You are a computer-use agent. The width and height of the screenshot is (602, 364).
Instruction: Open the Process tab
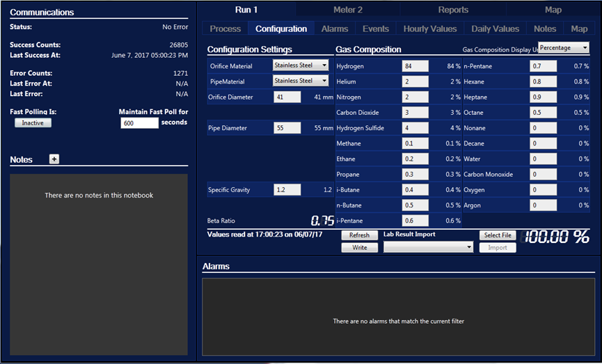coord(225,29)
